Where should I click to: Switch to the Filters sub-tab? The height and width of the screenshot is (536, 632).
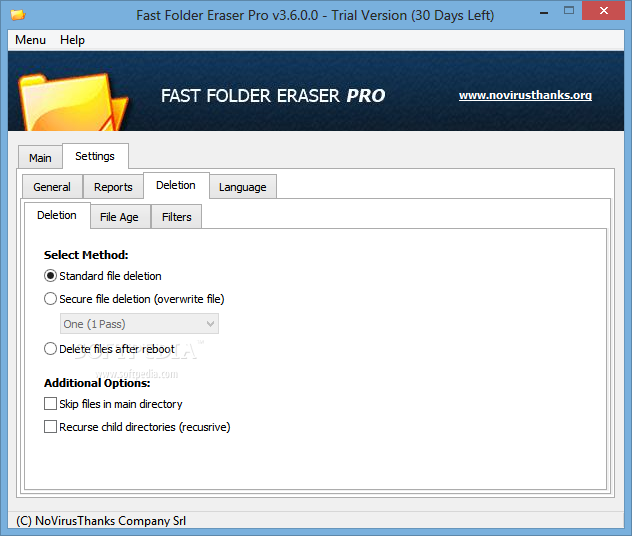(177, 217)
